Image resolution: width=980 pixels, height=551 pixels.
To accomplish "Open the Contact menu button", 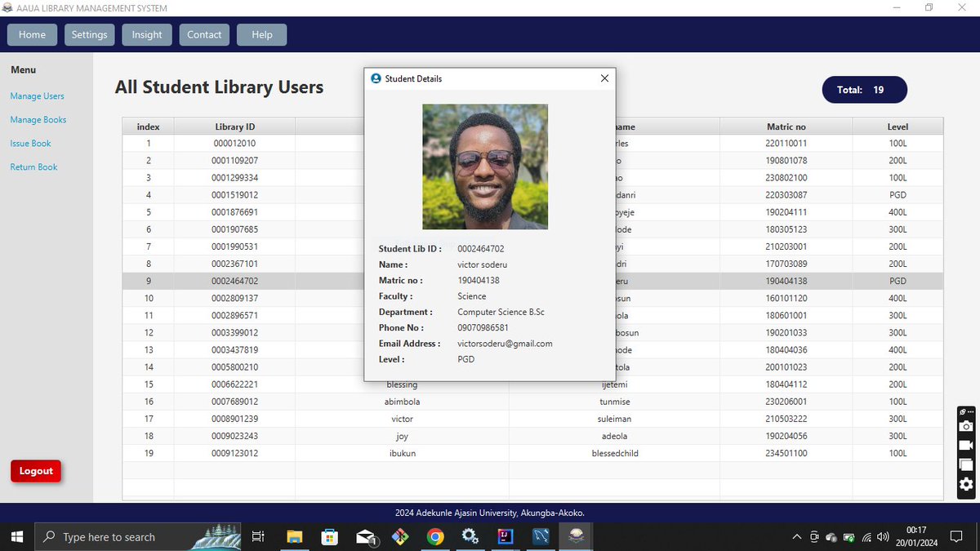I will click(x=204, y=34).
